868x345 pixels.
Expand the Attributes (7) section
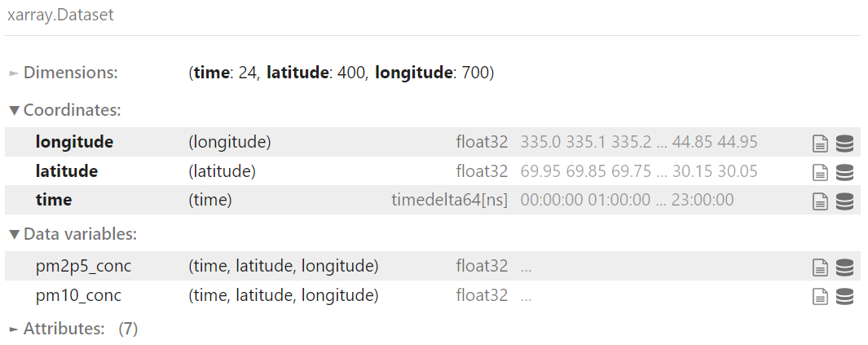(x=73, y=329)
